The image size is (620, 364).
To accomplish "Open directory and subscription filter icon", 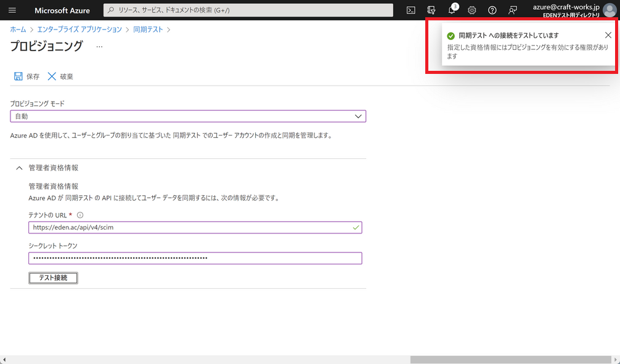I will 431,10.
